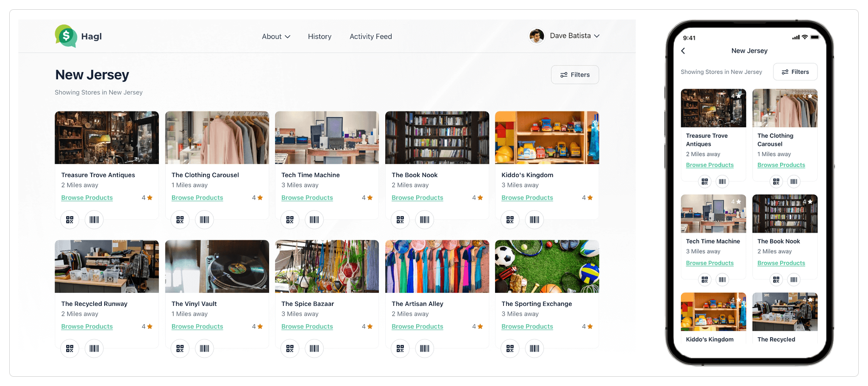Image resolution: width=868 pixels, height=386 pixels.
Task: Open the History menu item
Action: click(320, 36)
